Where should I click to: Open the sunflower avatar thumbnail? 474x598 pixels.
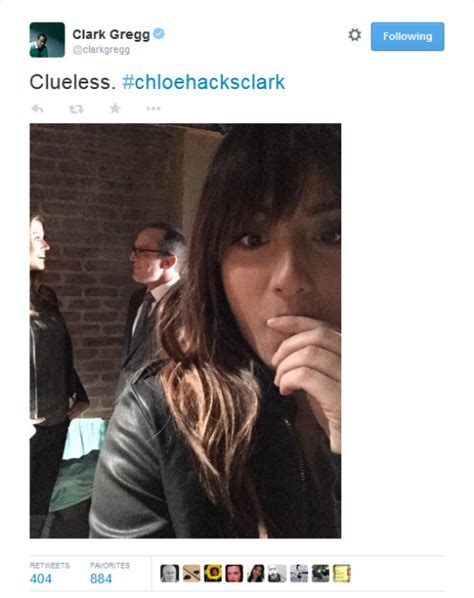[213, 573]
